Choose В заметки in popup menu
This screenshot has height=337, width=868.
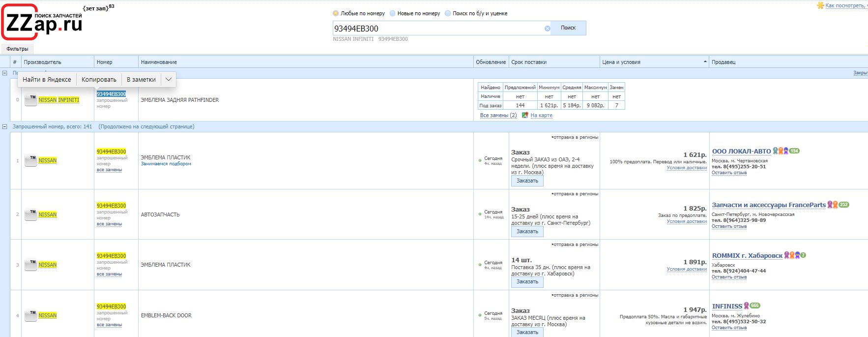tap(141, 79)
